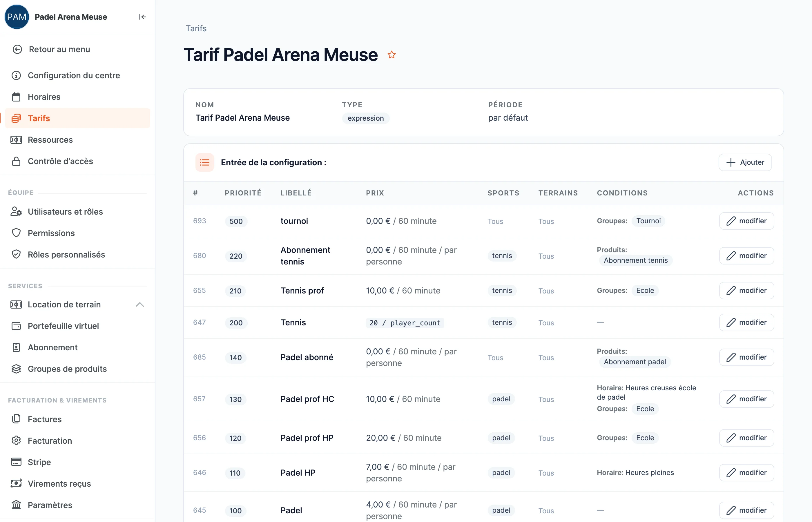The image size is (812, 522).
Task: Click the '20 / player_count' price expression
Action: coord(405,323)
